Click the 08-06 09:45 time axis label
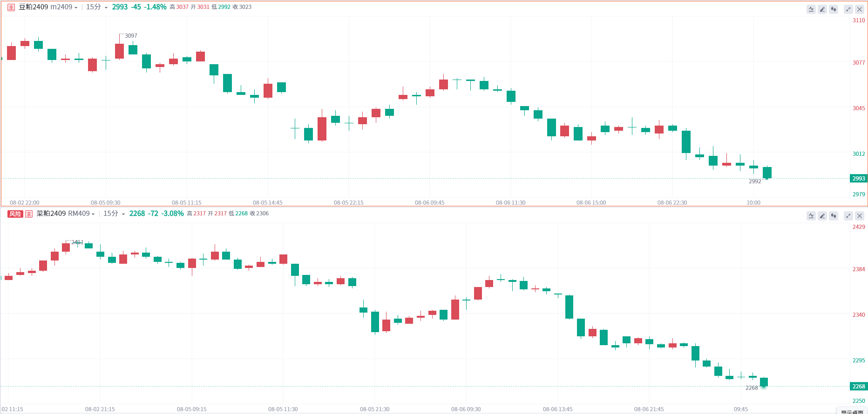The image size is (868, 414). tap(429, 203)
